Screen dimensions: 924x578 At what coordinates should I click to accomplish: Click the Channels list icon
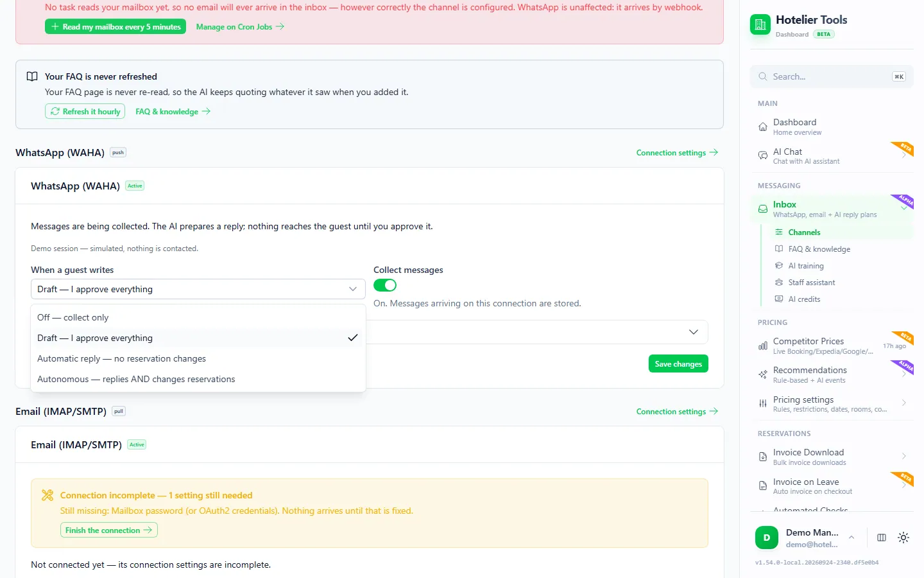pyautogui.click(x=779, y=232)
